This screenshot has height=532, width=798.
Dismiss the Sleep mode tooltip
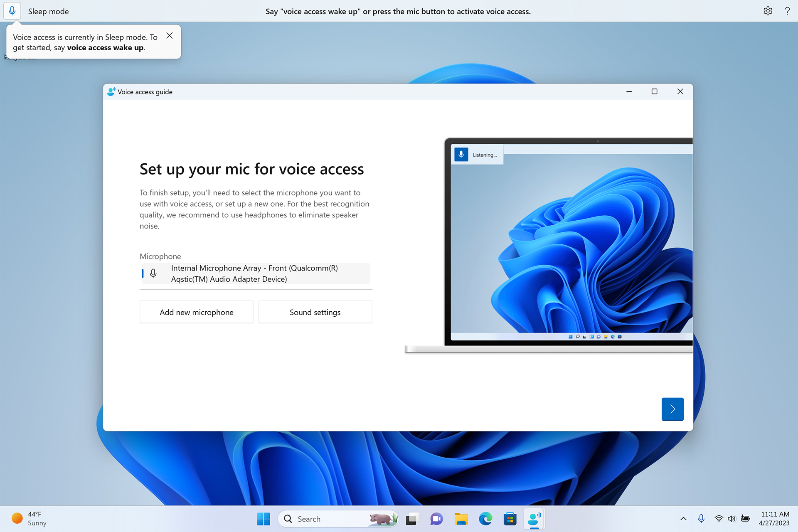[x=169, y=36]
